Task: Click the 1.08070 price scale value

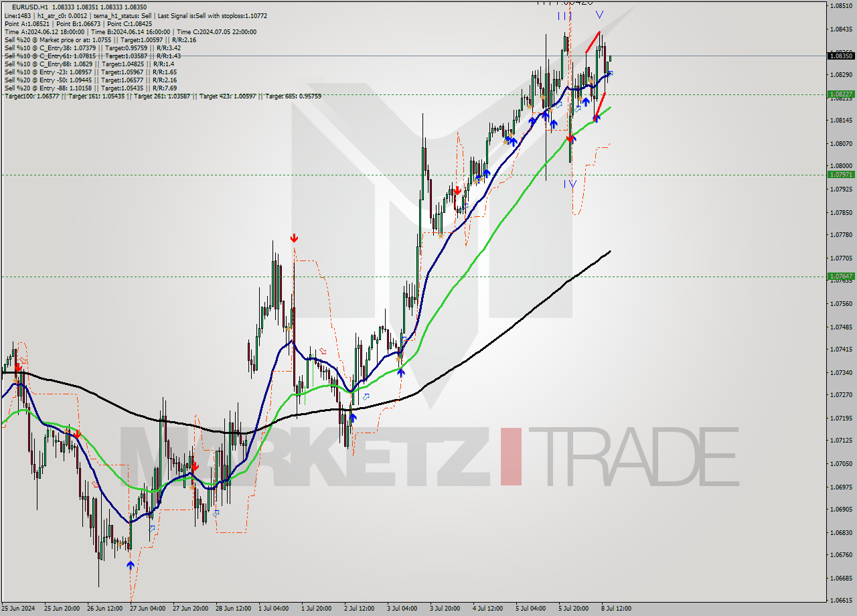Action: pos(840,143)
